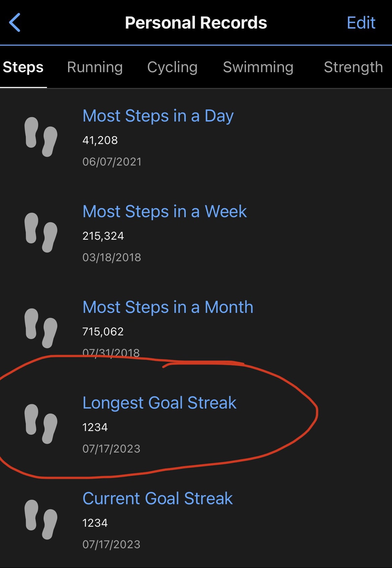Tap footprints icon beside Current Goal Streak

coord(41,519)
